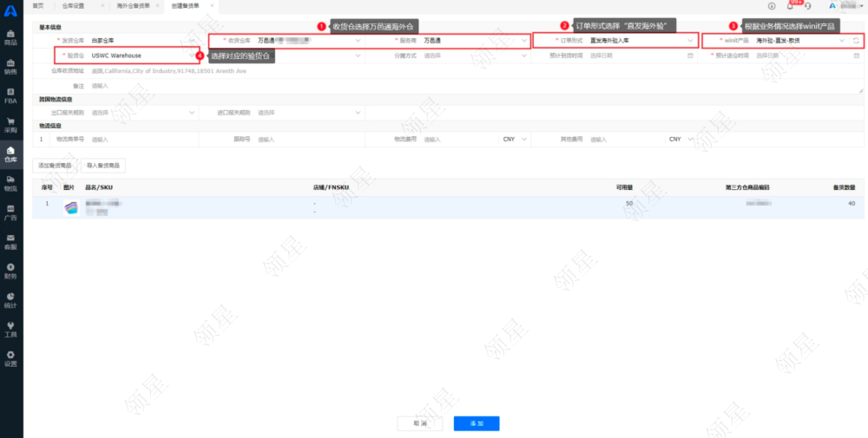Switch to the 仓库设置 tab
This screenshot has height=438, width=868.
click(74, 5)
